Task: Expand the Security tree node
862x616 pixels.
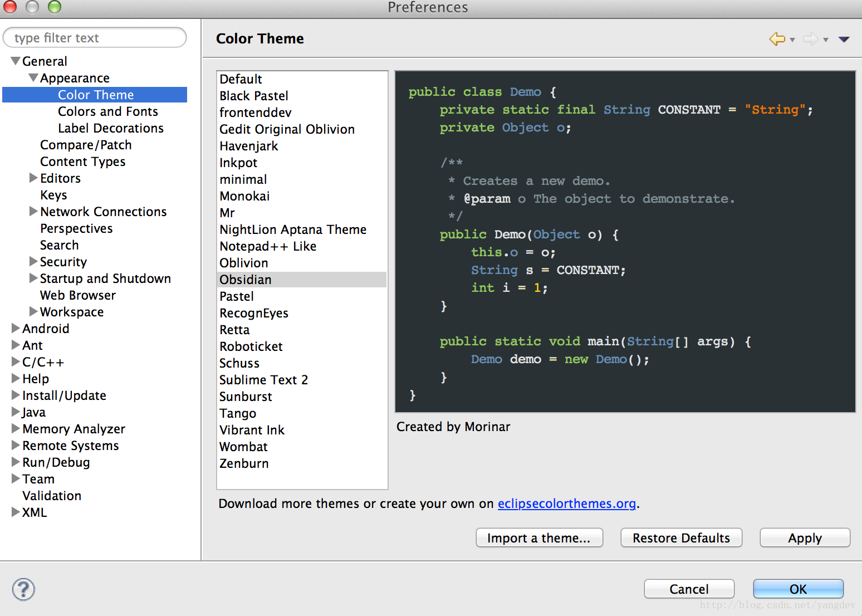Action: tap(33, 262)
